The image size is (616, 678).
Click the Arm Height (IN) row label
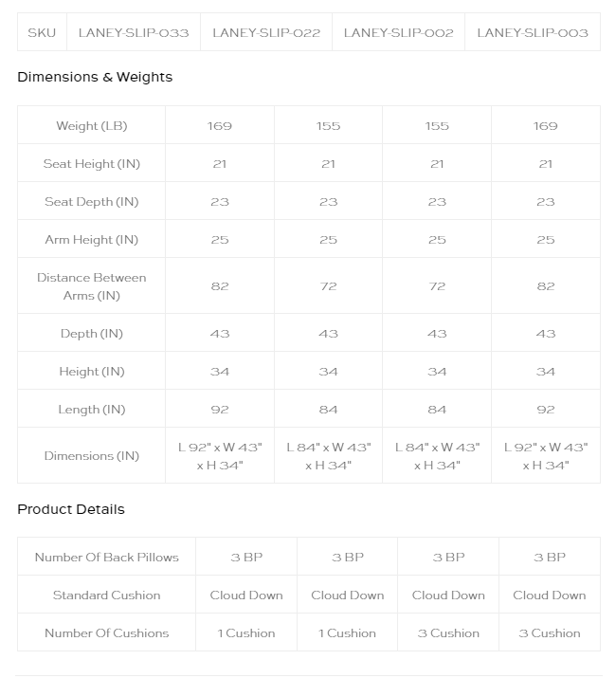(x=92, y=240)
